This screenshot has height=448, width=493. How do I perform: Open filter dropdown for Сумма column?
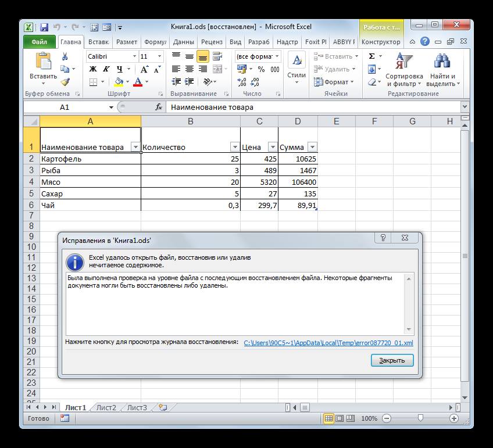[313, 147]
